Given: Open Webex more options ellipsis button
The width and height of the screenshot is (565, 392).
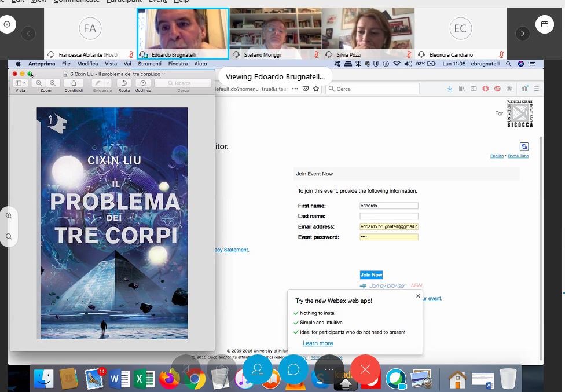Looking at the screenshot, I should [x=329, y=369].
